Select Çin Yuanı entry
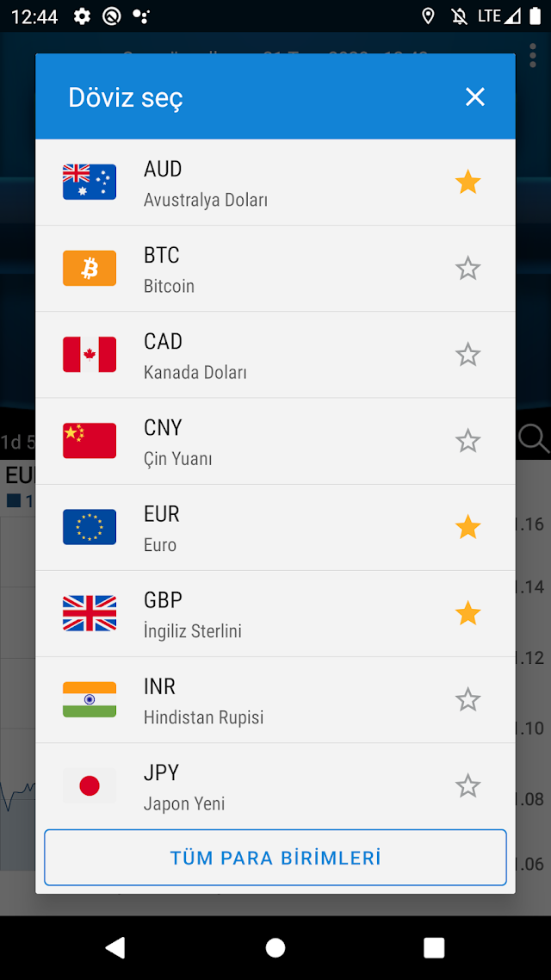551x980 pixels. click(x=275, y=441)
